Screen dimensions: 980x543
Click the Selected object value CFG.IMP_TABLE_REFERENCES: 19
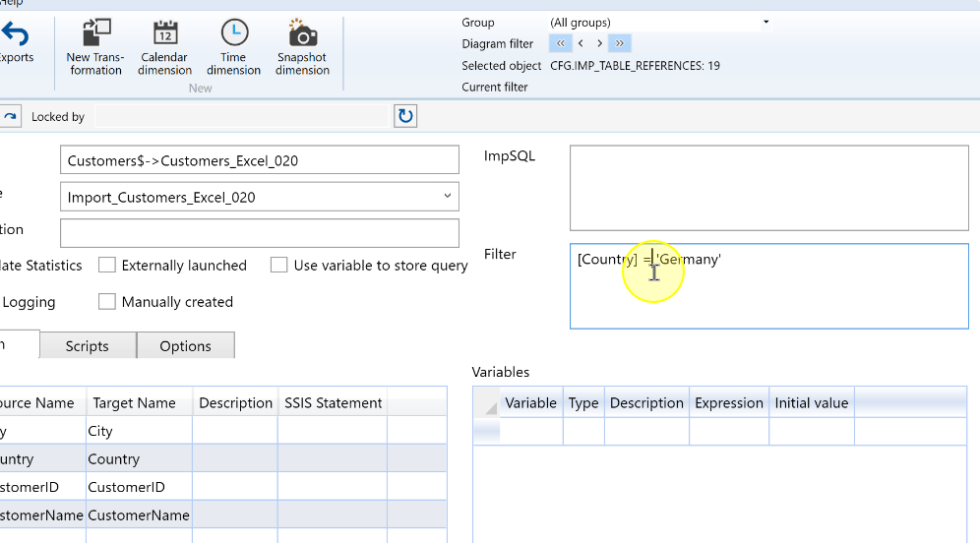coord(635,66)
